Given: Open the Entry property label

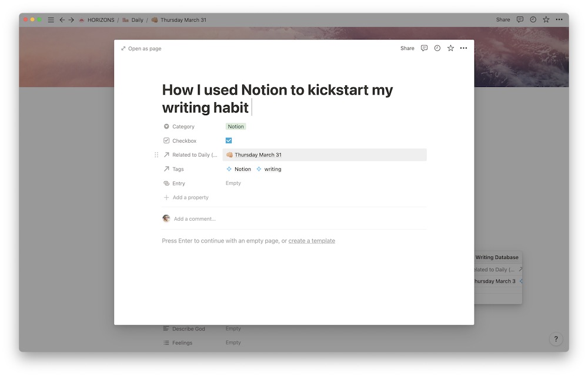Looking at the screenshot, I should (x=179, y=183).
